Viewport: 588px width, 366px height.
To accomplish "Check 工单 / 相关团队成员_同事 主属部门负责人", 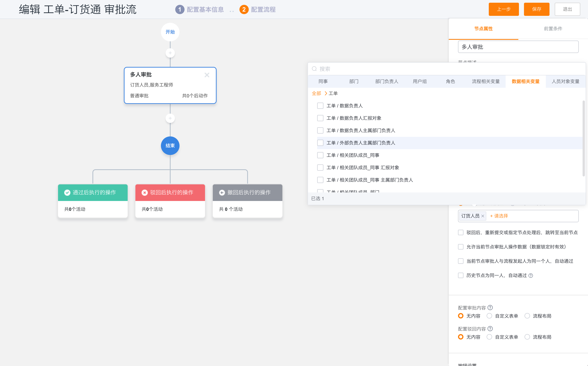I will coord(320,180).
